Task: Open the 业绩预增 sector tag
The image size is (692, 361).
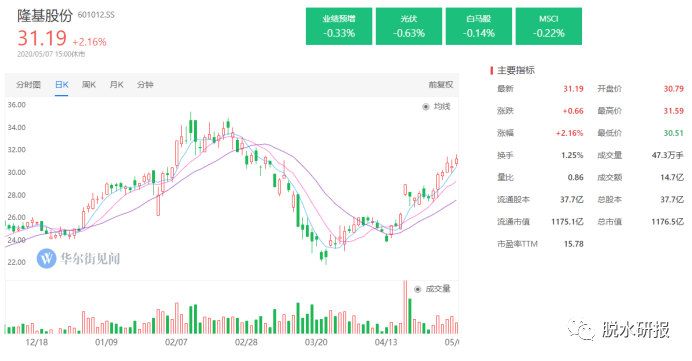Action: [x=339, y=26]
